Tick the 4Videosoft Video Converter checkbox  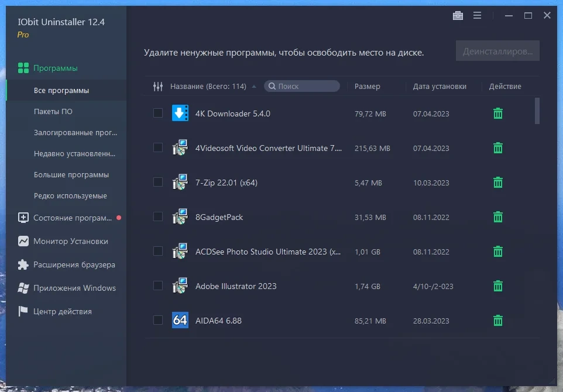coord(158,147)
